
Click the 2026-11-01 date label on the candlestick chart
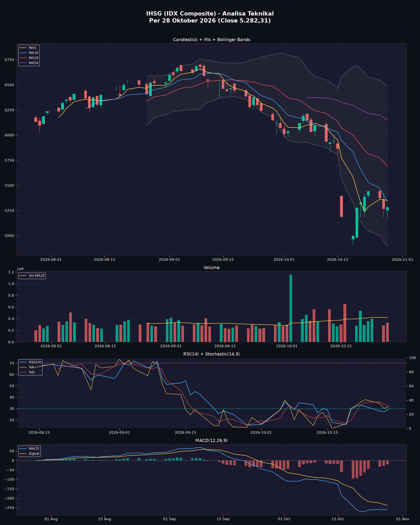(402, 260)
